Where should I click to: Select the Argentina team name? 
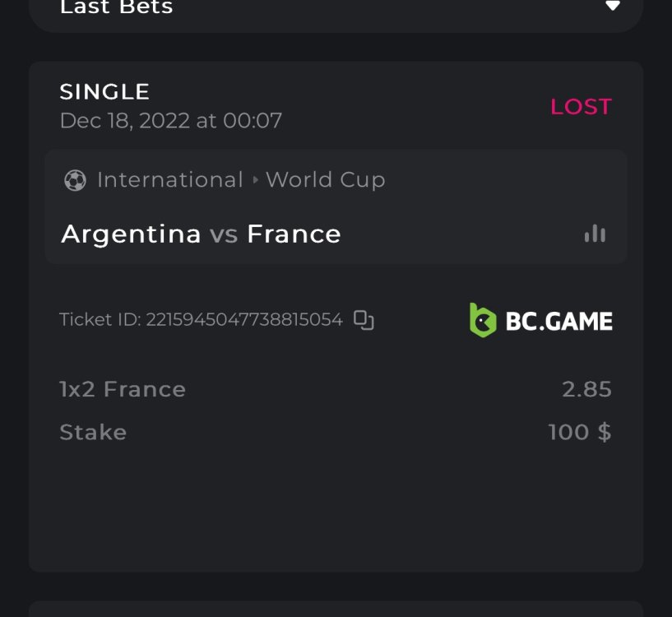[131, 234]
